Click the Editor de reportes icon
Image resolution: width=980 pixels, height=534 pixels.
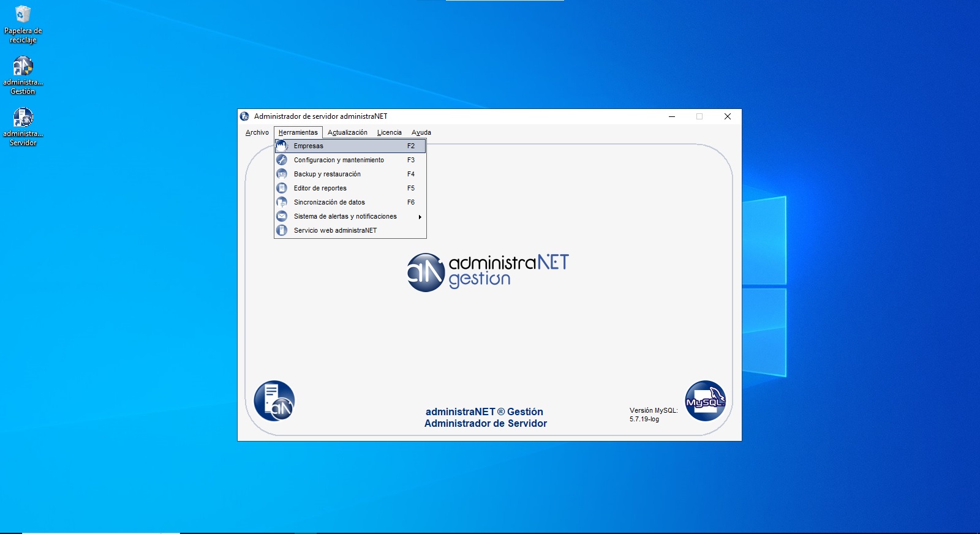point(282,188)
